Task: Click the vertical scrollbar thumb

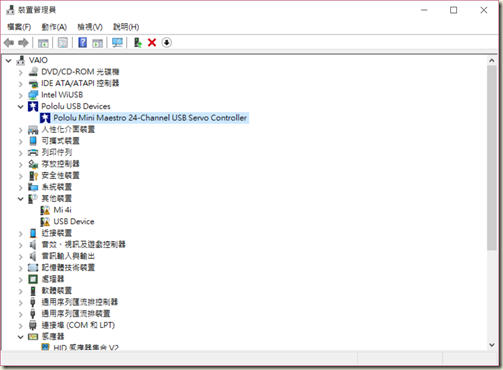Action: pos(492,158)
